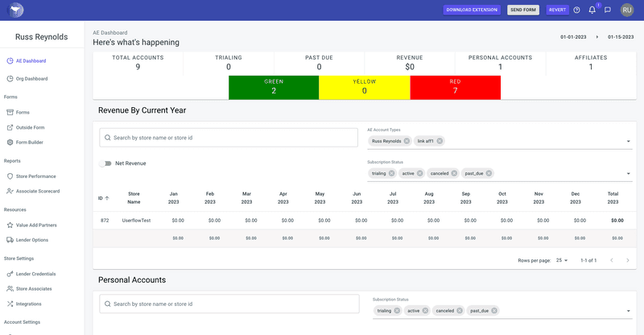
Task: Remove canceled chip in Personal Accounts filter
Action: pyautogui.click(x=460, y=311)
